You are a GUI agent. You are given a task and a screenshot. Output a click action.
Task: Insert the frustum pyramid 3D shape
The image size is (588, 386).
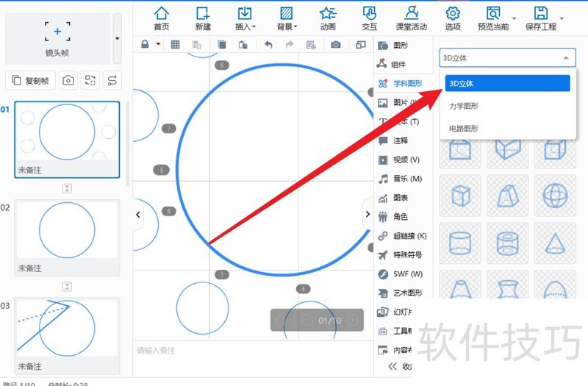pos(507,196)
